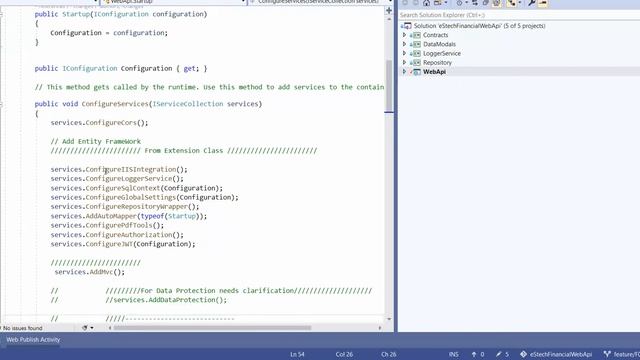Screen dimensions: 640x360
Task: Open the Switch Views dropdown arrow
Action: [446, 3]
